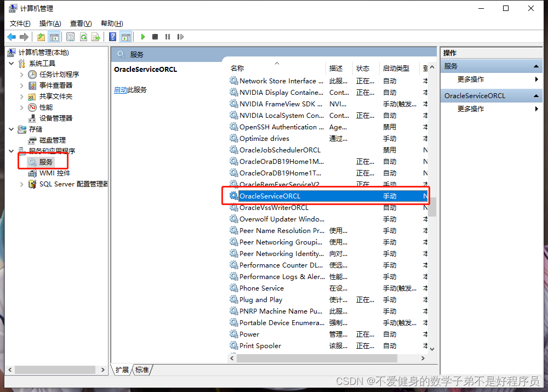Select the OracleServiceORCL service row
Viewport: 548px width, 392px height.
pyautogui.click(x=328, y=196)
